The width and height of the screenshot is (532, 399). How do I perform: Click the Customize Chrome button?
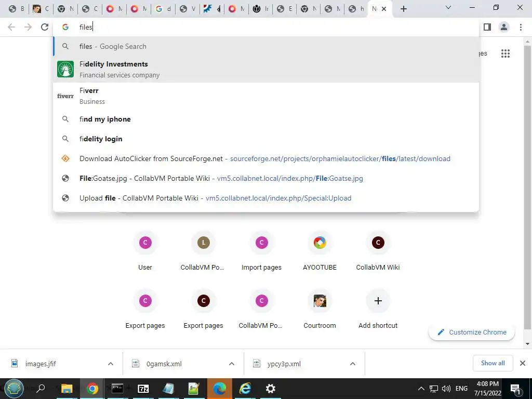(x=472, y=332)
